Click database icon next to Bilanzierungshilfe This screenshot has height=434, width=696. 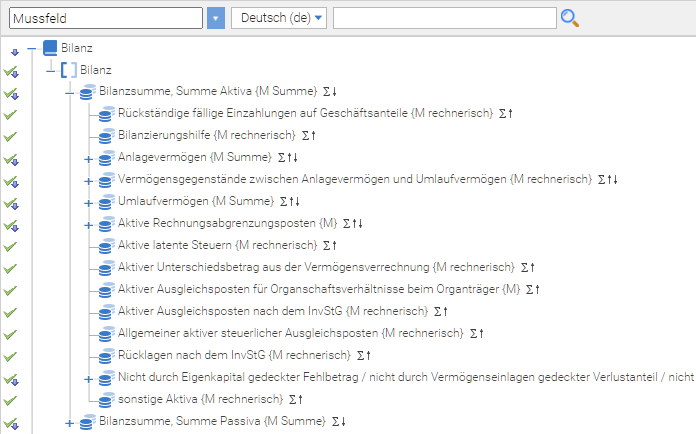[x=105, y=136]
